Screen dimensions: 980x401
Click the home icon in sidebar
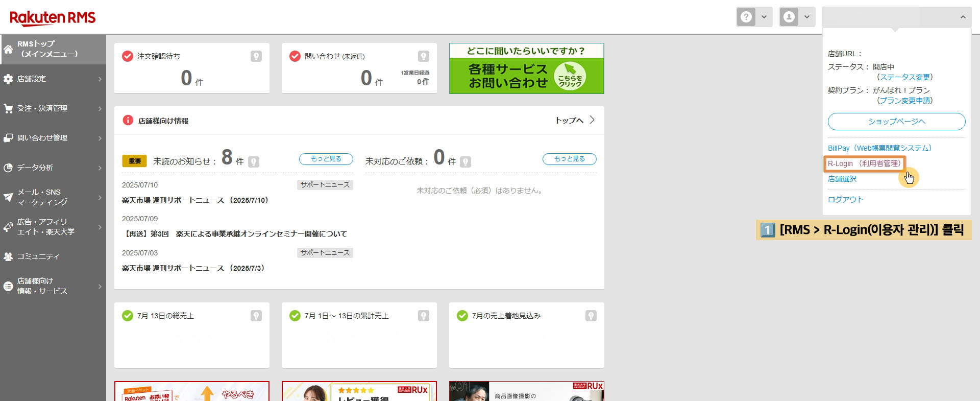tap(8, 49)
